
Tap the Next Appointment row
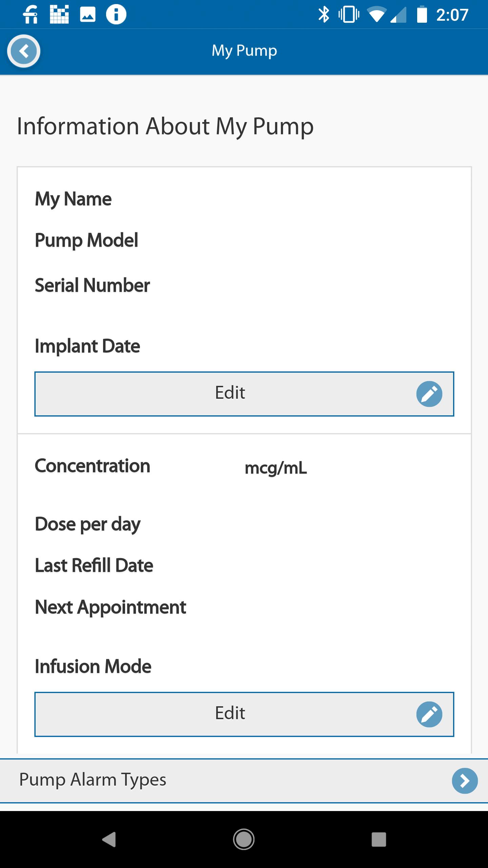pyautogui.click(x=111, y=607)
